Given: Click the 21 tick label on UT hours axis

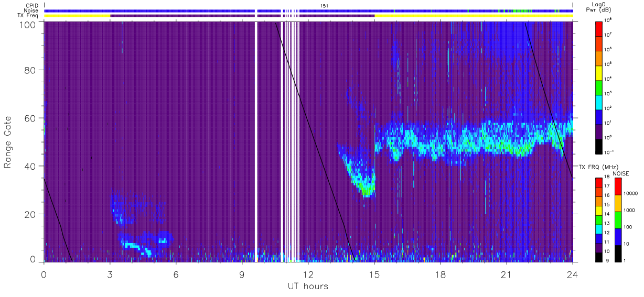Looking at the screenshot, I should (x=506, y=274).
